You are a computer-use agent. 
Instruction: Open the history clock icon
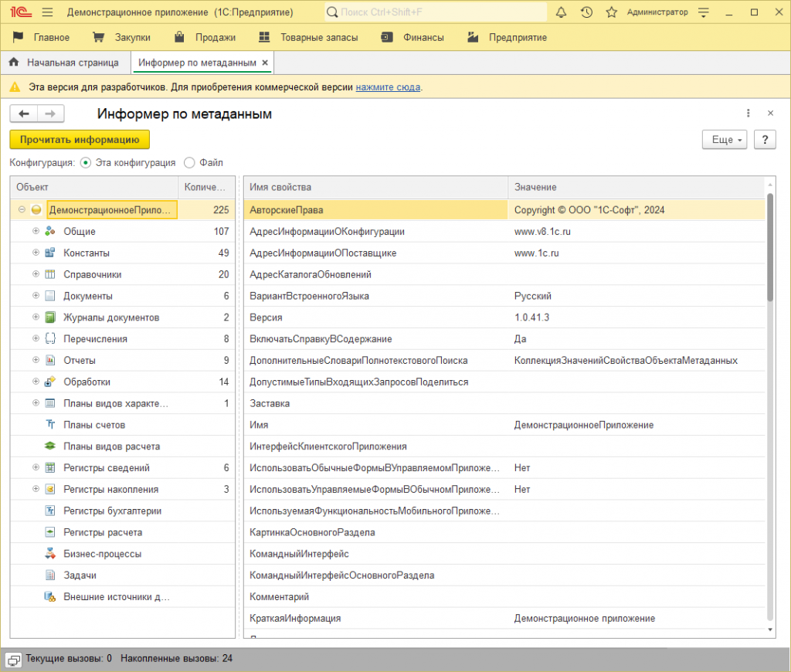pos(586,12)
